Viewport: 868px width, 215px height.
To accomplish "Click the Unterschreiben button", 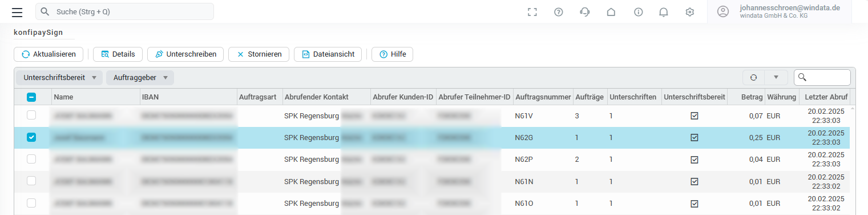I will coord(185,54).
